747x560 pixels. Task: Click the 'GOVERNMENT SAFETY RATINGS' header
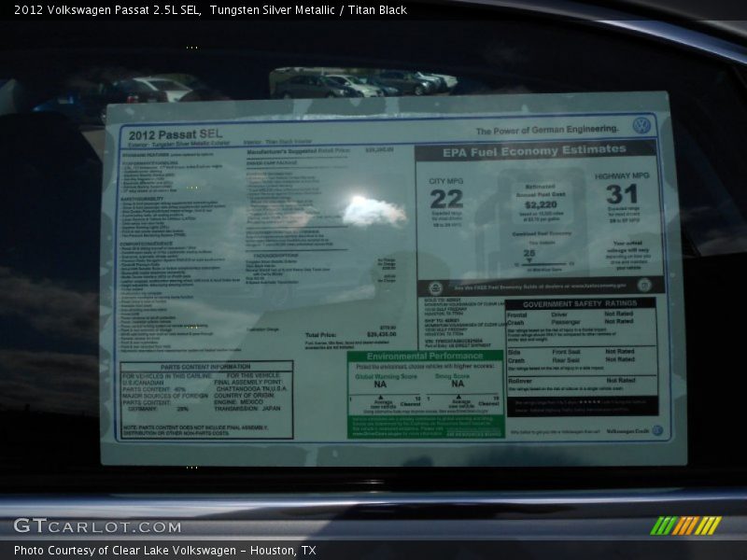[x=580, y=304]
